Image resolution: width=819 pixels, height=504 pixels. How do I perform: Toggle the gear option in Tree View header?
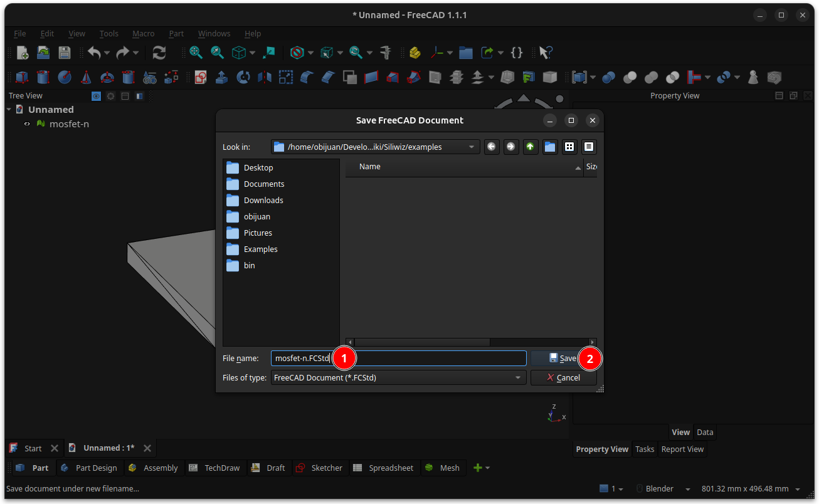[110, 96]
